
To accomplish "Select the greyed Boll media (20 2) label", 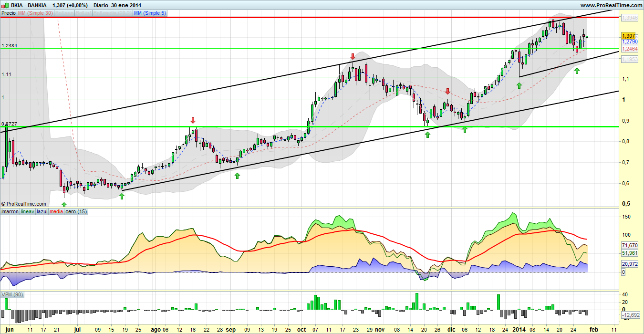I will click(x=112, y=13).
